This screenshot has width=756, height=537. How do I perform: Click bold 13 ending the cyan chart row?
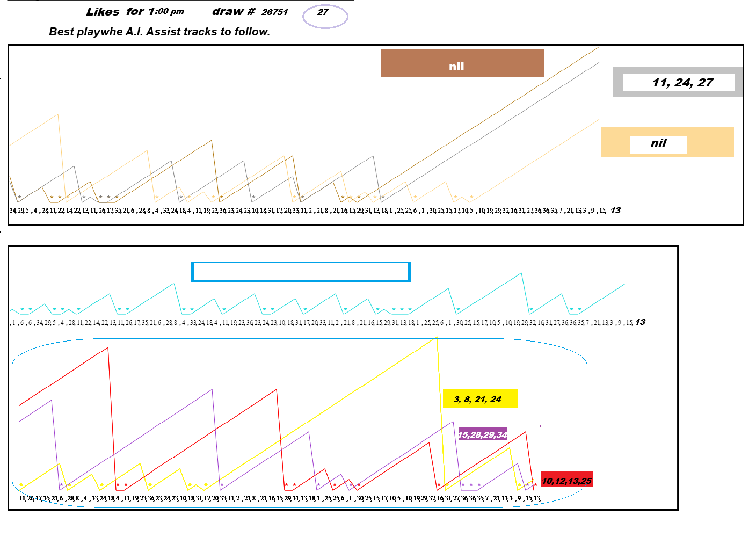pos(640,322)
